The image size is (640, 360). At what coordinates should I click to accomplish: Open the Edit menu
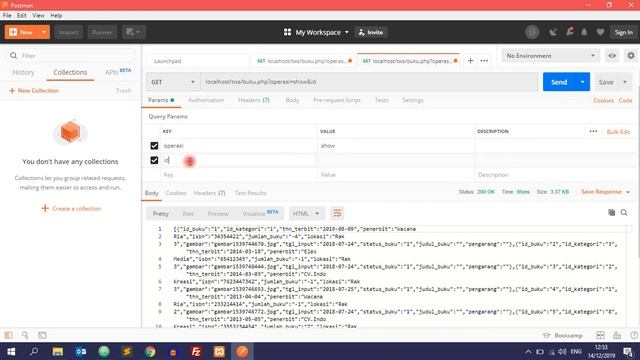[22, 16]
